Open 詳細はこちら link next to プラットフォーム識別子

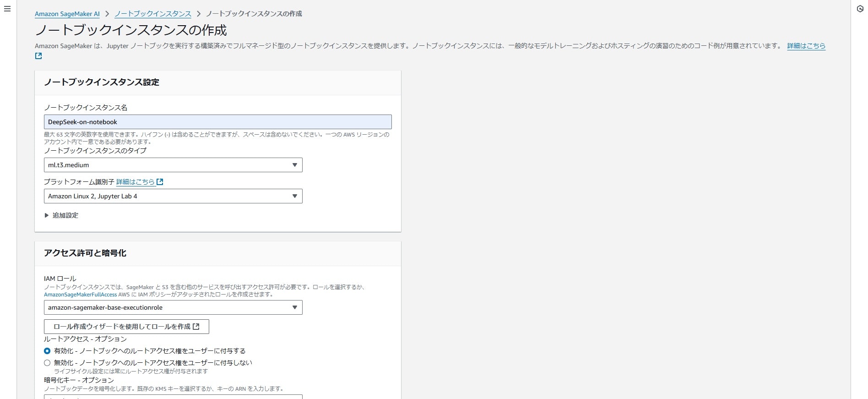136,182
